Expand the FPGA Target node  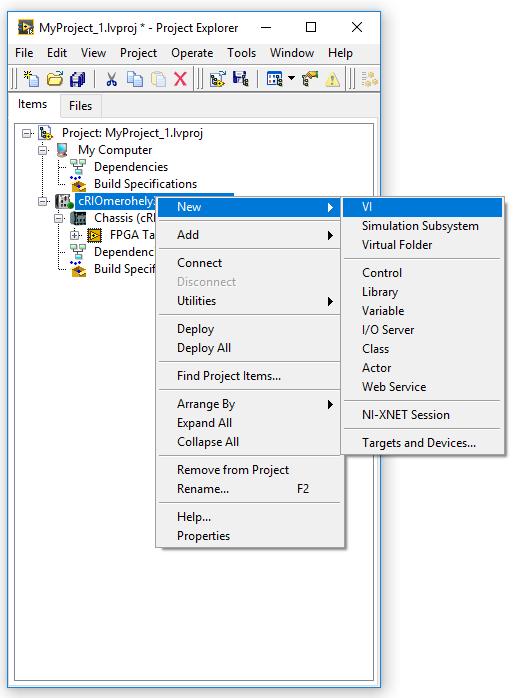tap(75, 235)
